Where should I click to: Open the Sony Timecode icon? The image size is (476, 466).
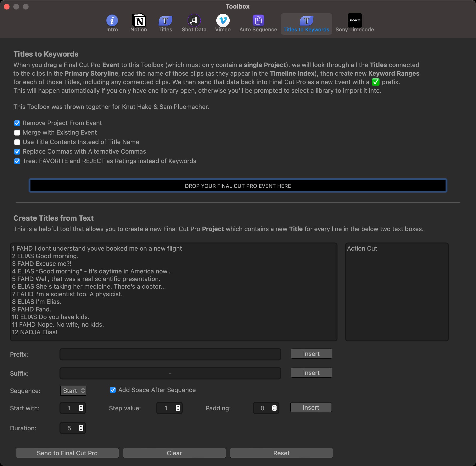[354, 20]
